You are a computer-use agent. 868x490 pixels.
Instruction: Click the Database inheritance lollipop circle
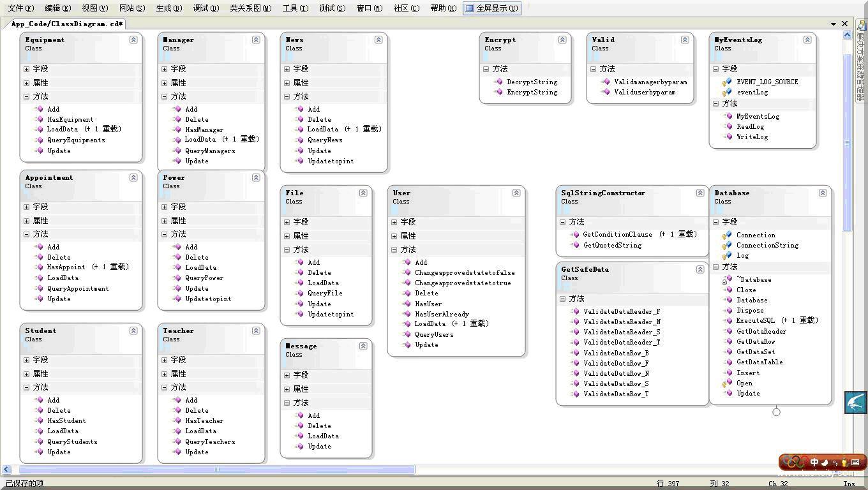pyautogui.click(x=776, y=412)
